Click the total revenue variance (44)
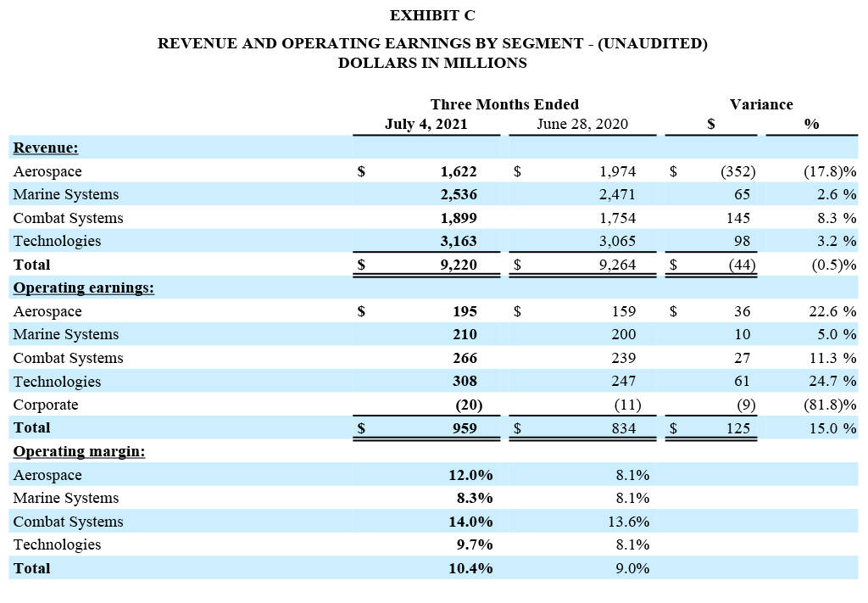Image resolution: width=868 pixels, height=603 pixels. [742, 265]
